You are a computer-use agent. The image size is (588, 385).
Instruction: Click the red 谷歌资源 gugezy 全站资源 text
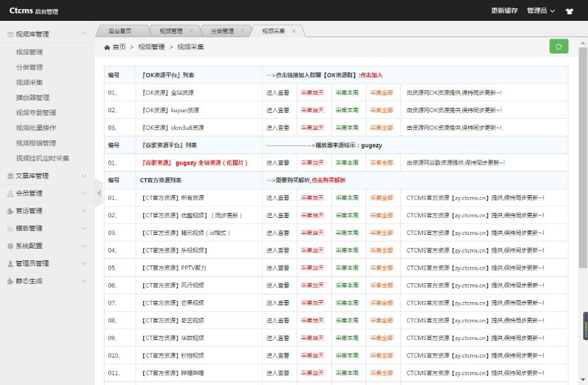(195, 163)
